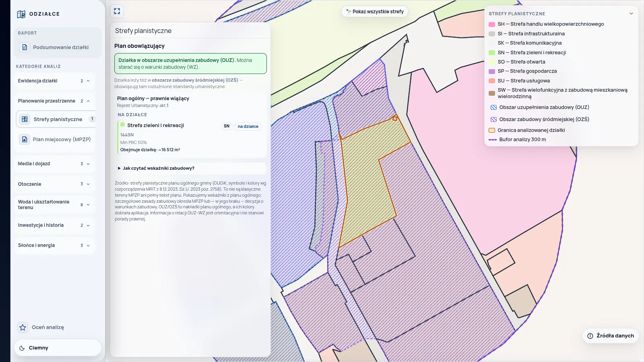Click the 144SN zone identifier text
Image resolution: width=644 pixels, height=362 pixels.
127,135
